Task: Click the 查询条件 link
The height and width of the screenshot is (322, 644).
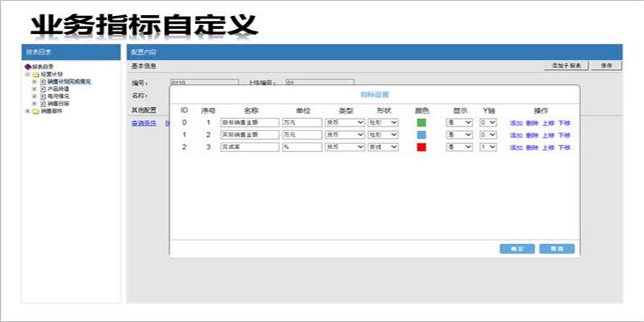Action: (x=144, y=122)
